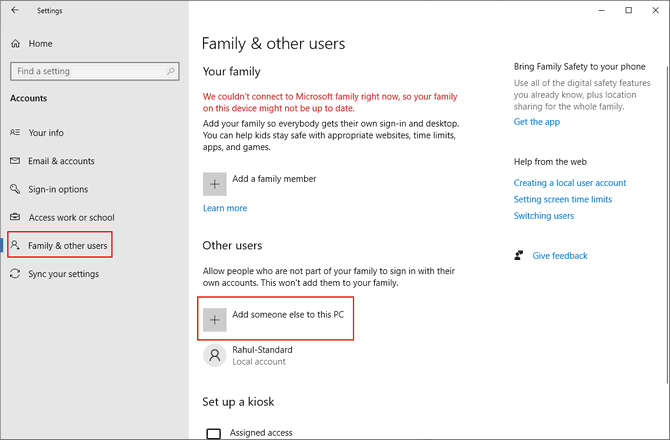Select Family & other users page
Viewport: 670px width, 440px height.
pos(67,245)
